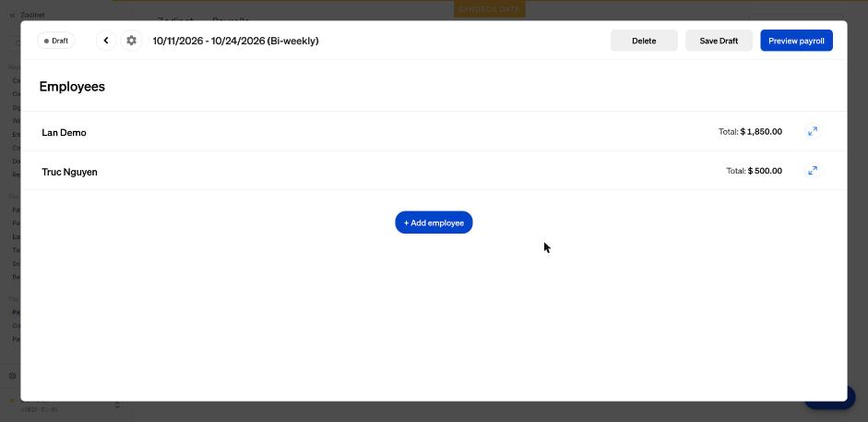This screenshot has width=868, height=422.
Task: Preview payroll for this period
Action: 796,41
